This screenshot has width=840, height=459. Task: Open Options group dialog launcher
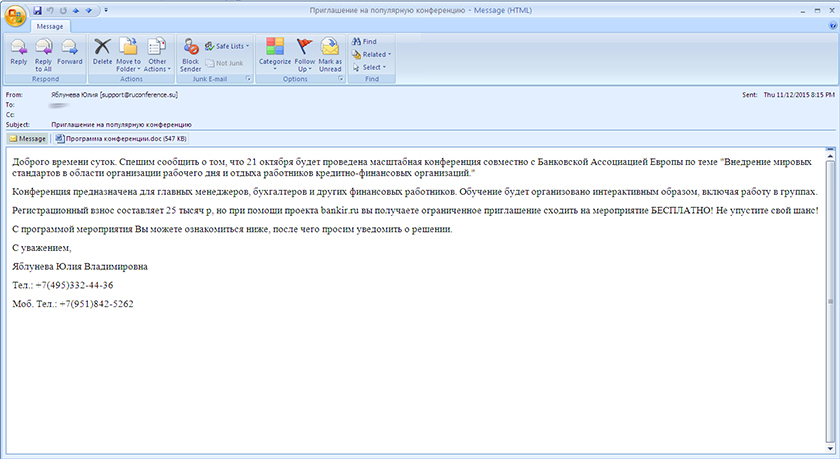pos(340,79)
